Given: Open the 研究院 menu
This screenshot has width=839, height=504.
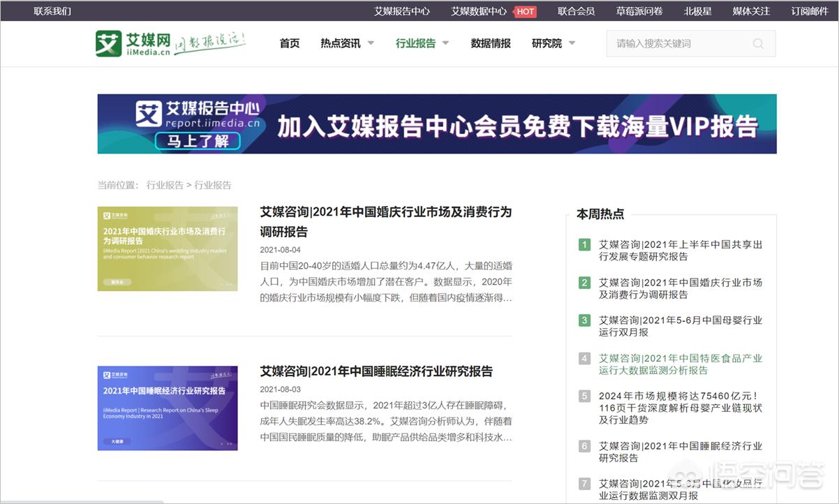Looking at the screenshot, I should [547, 43].
